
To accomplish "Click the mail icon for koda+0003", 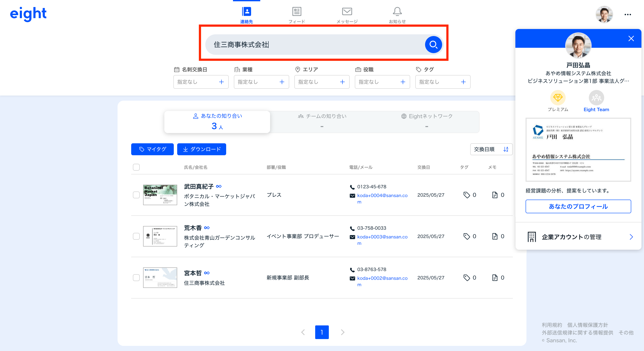I will pos(352,237).
